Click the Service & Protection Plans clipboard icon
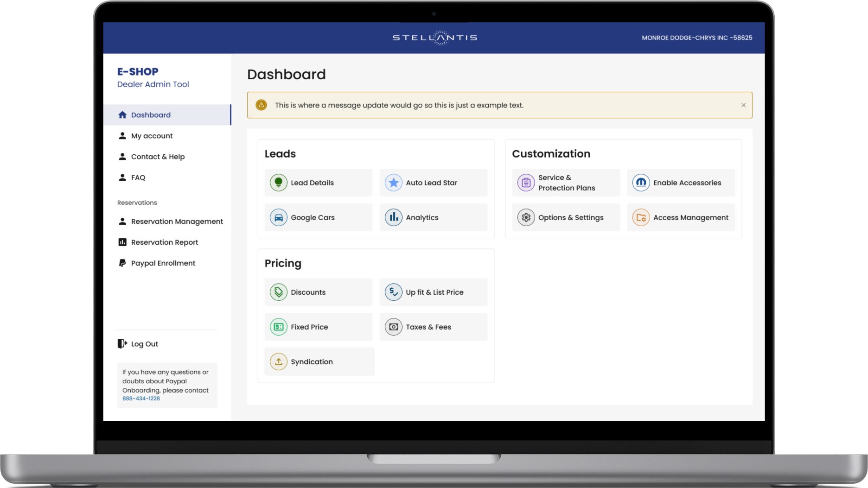 point(526,183)
